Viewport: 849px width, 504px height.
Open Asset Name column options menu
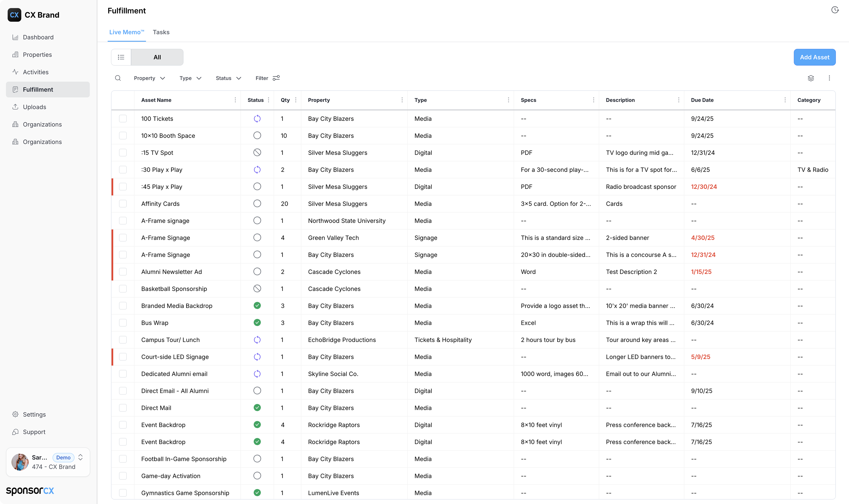click(235, 100)
